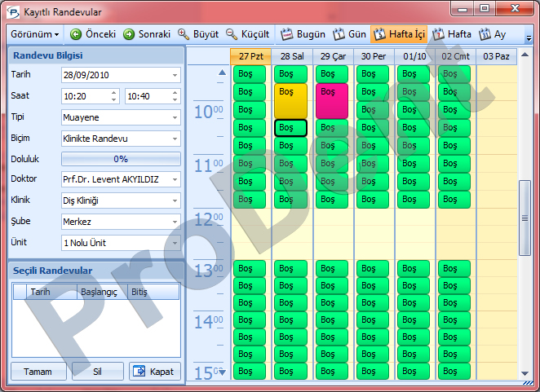540x392 pixels.
Task: Click the Hafta calendar icon
Action: click(438, 34)
